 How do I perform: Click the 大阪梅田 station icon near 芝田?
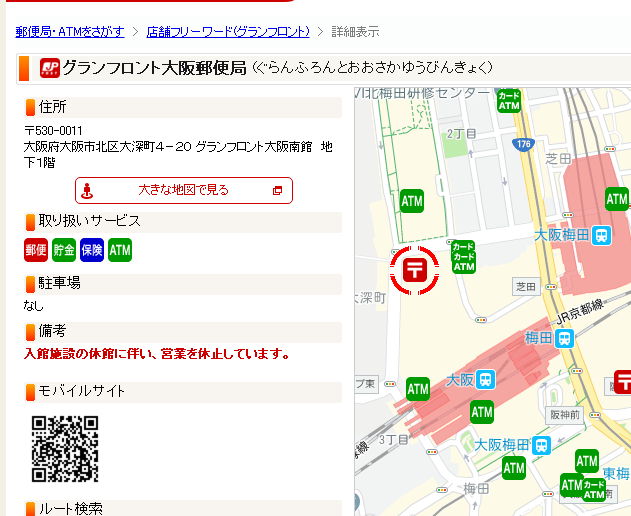tap(602, 235)
